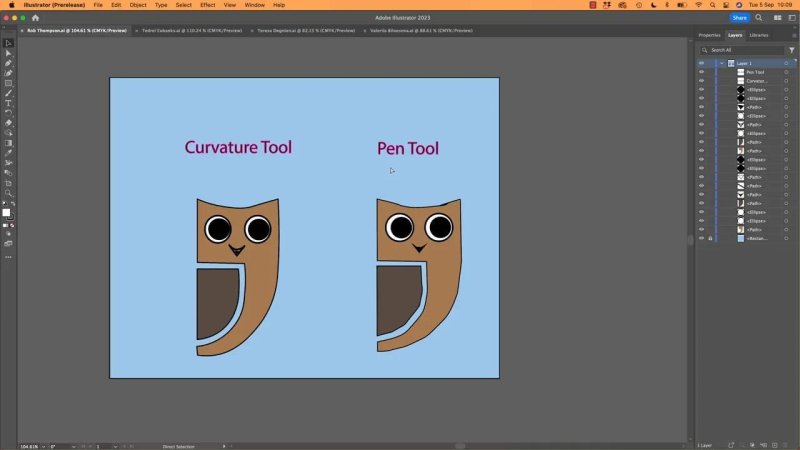Click the Arrange Documents icon
Image resolution: width=800 pixels, height=450 pixels.
coord(778,18)
